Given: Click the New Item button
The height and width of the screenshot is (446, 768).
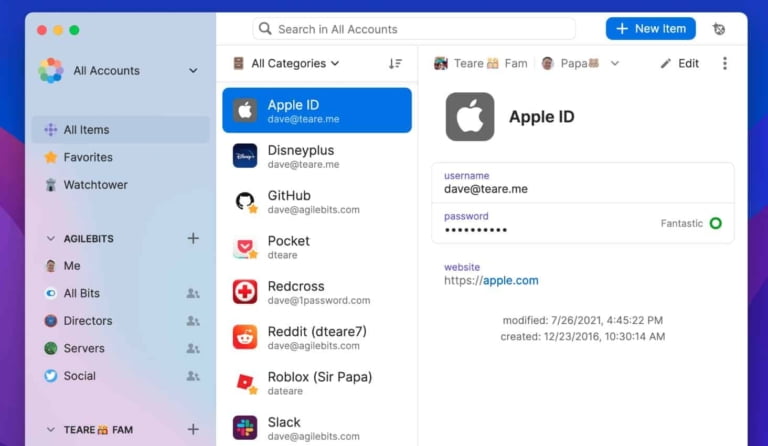Looking at the screenshot, I should 650,29.
